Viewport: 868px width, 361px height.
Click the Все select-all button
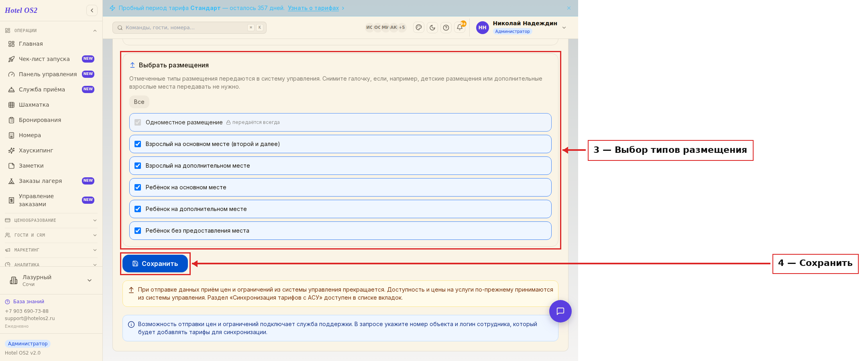(x=139, y=102)
